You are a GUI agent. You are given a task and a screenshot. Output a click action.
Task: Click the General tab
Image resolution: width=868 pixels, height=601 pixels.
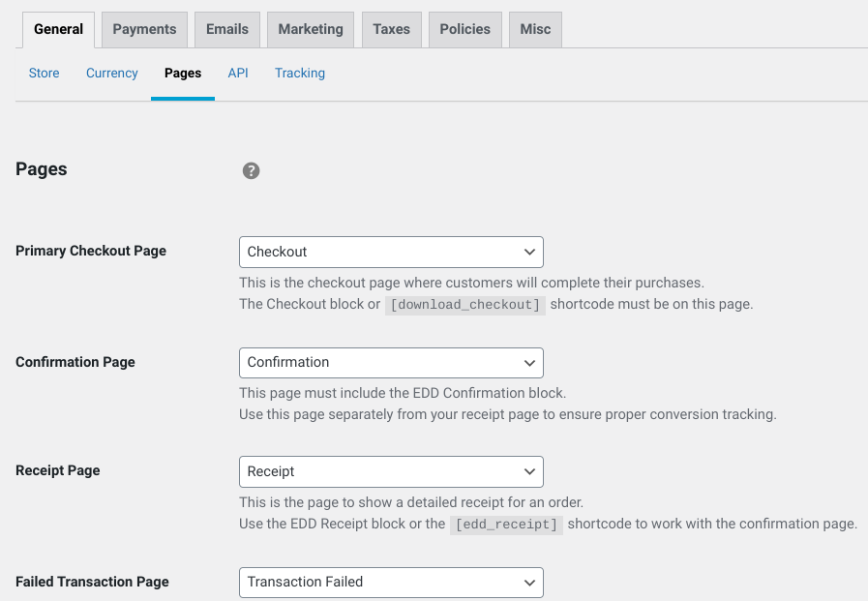[x=58, y=29]
